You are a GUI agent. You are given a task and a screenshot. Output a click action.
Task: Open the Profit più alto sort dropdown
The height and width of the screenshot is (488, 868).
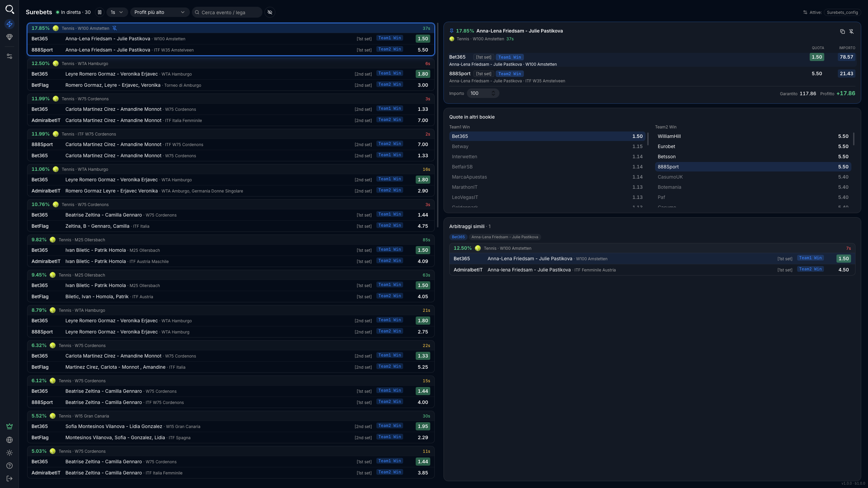[160, 12]
